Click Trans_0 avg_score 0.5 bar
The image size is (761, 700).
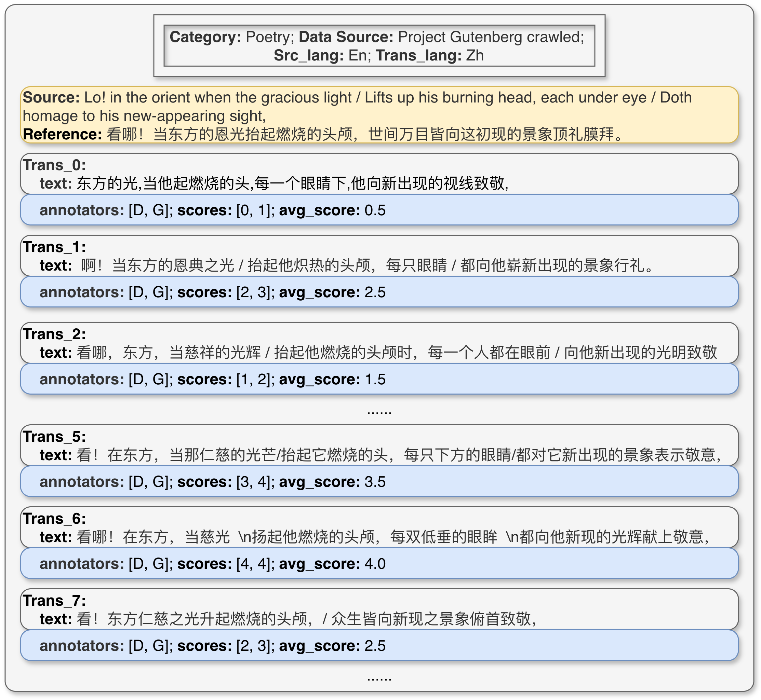(379, 210)
